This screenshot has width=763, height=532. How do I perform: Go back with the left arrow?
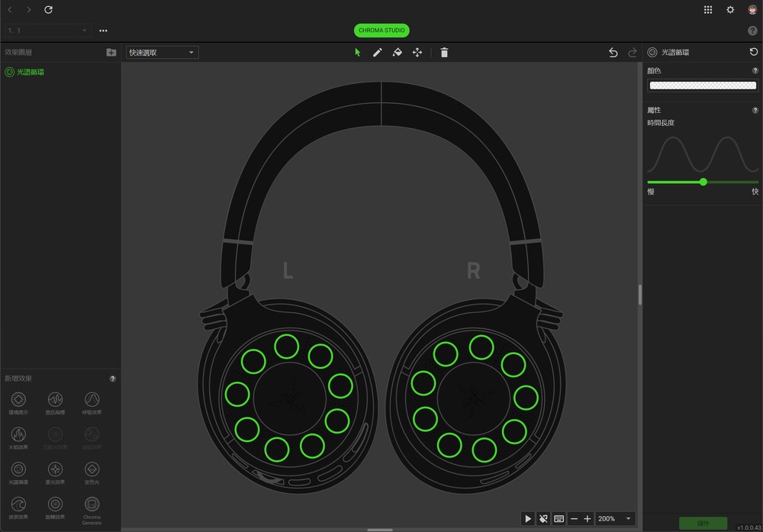(10, 10)
